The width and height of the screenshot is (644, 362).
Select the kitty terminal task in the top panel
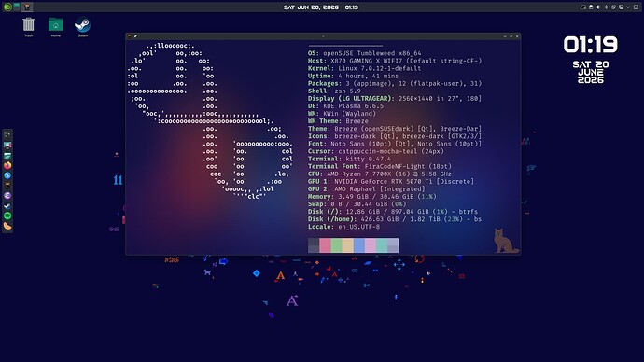click(27, 7)
